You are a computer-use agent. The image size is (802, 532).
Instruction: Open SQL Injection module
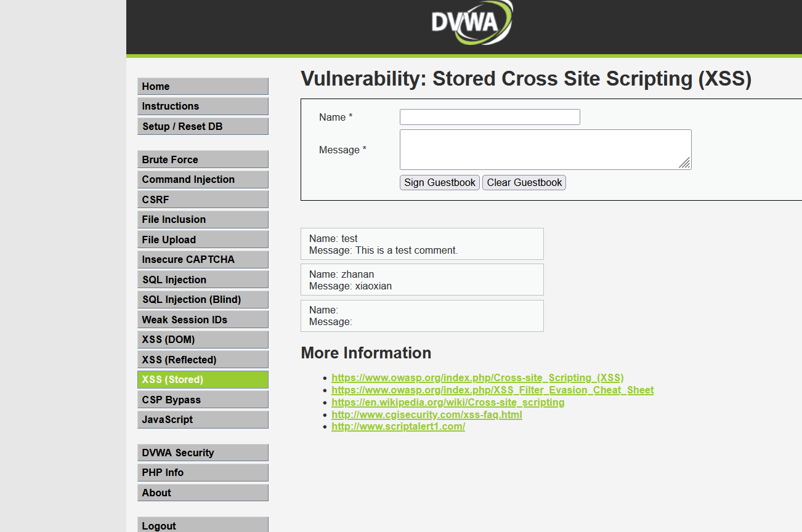tap(203, 280)
